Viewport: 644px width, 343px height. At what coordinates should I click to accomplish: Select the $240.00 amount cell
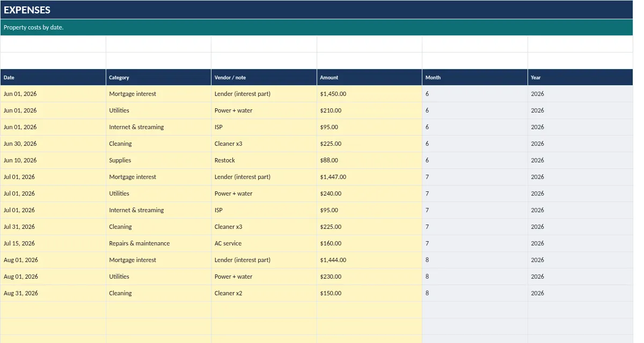click(x=369, y=193)
